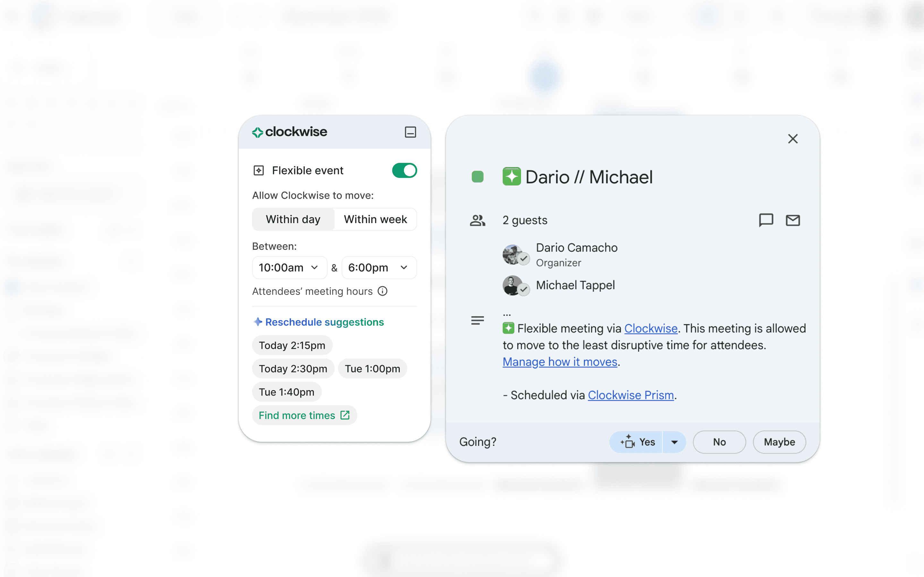Respond Maybe to the invitation

[779, 442]
